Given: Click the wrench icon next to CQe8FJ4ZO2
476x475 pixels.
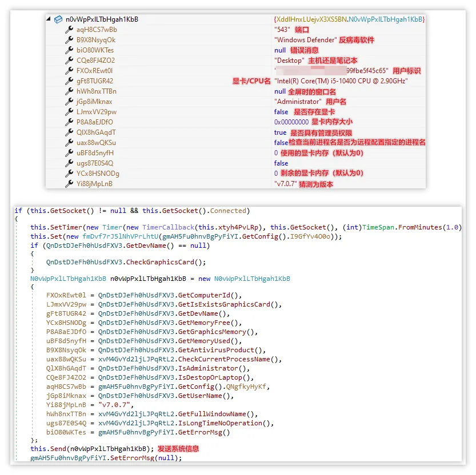Looking at the screenshot, I should pyautogui.click(x=69, y=61).
